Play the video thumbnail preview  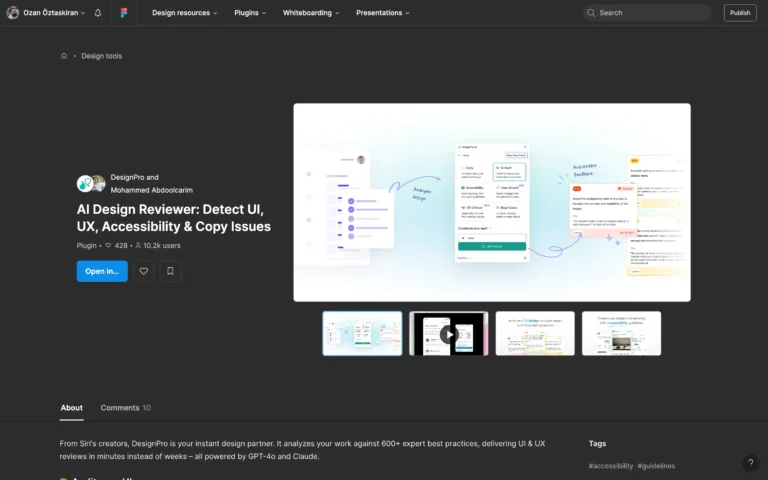[449, 334]
